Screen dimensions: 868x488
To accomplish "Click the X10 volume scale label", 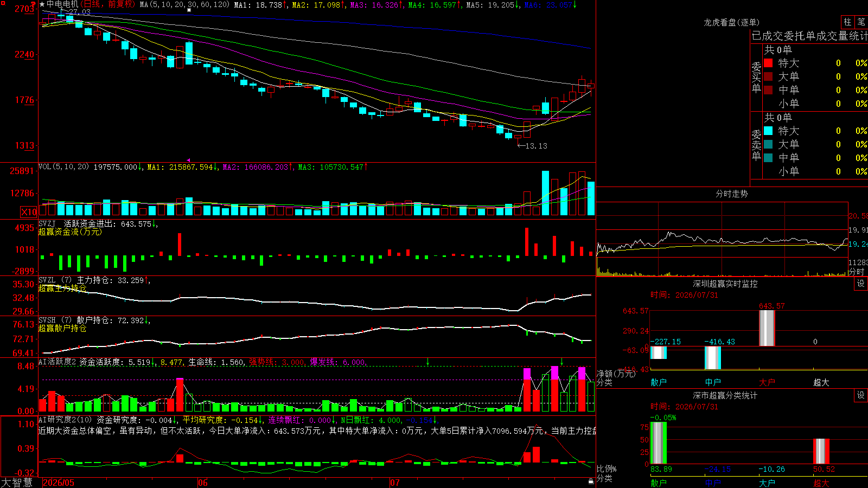I will 29,212.
